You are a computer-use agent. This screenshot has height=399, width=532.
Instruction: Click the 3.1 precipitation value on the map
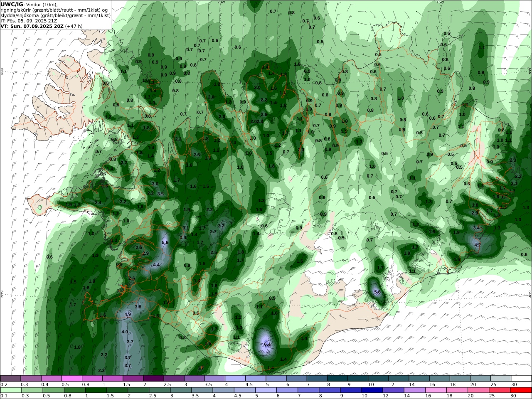click(x=186, y=228)
